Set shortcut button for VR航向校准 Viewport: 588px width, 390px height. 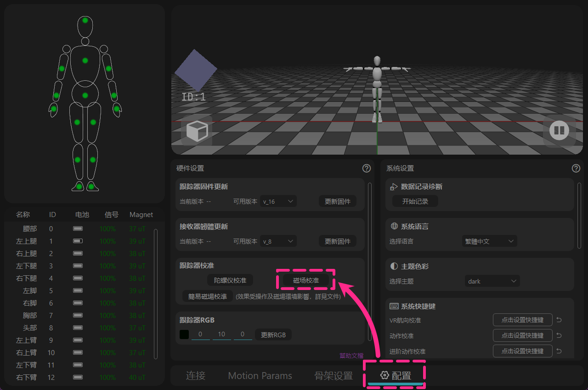point(523,320)
